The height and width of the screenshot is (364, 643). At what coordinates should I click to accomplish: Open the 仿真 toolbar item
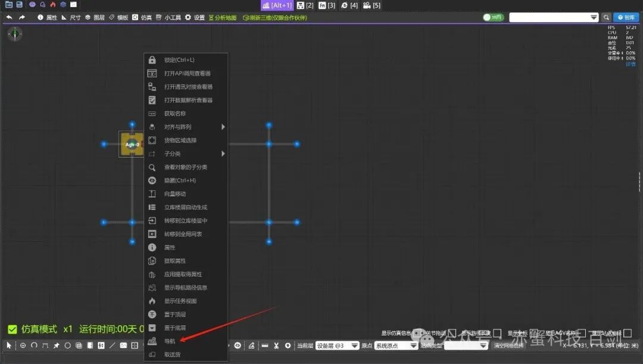point(142,18)
